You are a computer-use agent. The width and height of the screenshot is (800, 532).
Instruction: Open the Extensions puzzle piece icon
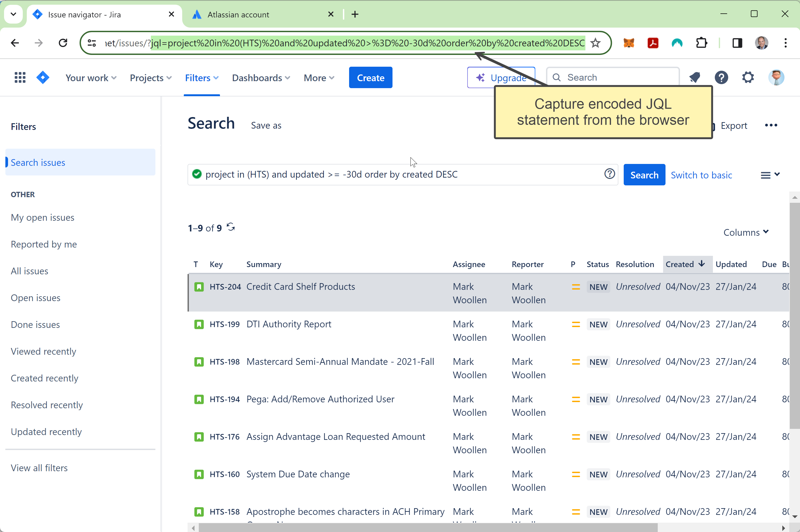701,43
